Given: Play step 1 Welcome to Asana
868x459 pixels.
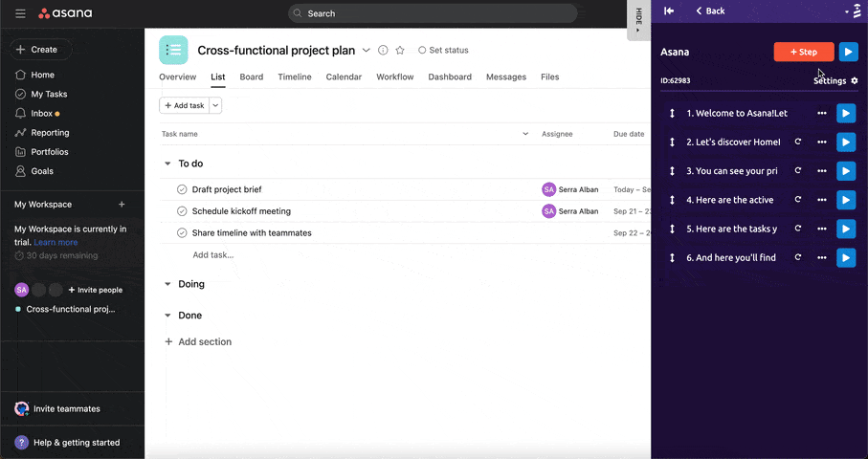Looking at the screenshot, I should [846, 114].
